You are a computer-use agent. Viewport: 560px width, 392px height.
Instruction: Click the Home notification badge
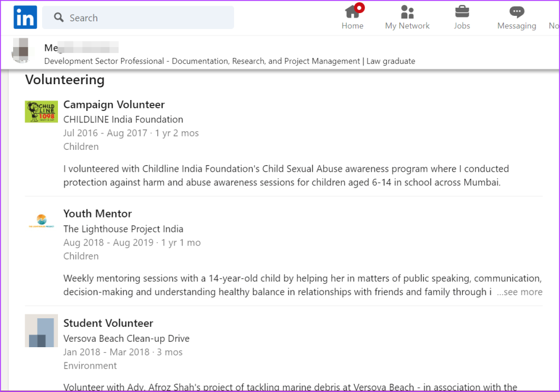359,8
